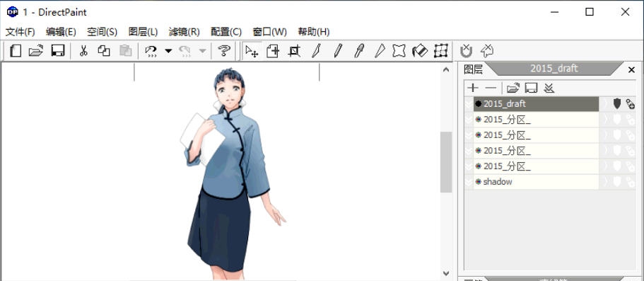The image size is (644, 281).
Task: Click the canvas vertical scrollbar thumb
Action: [x=446, y=162]
